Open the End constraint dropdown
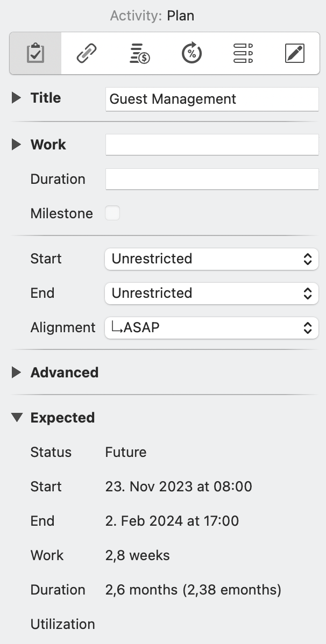 pos(211,293)
